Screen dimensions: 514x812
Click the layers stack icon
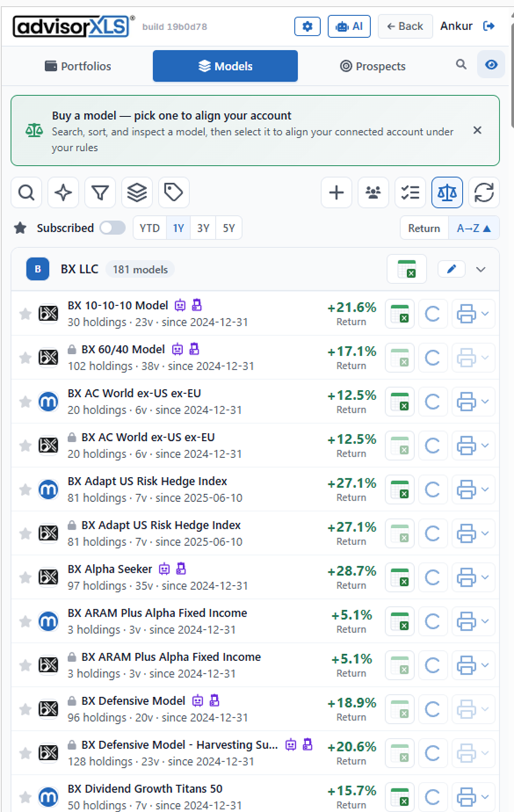(x=137, y=192)
